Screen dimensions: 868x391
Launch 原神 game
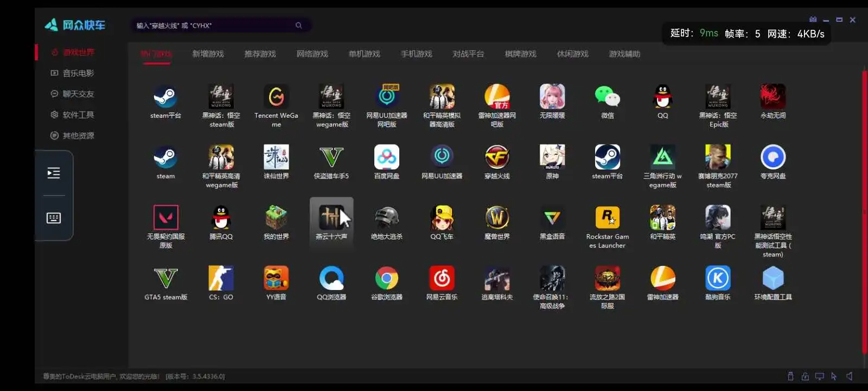click(x=552, y=157)
